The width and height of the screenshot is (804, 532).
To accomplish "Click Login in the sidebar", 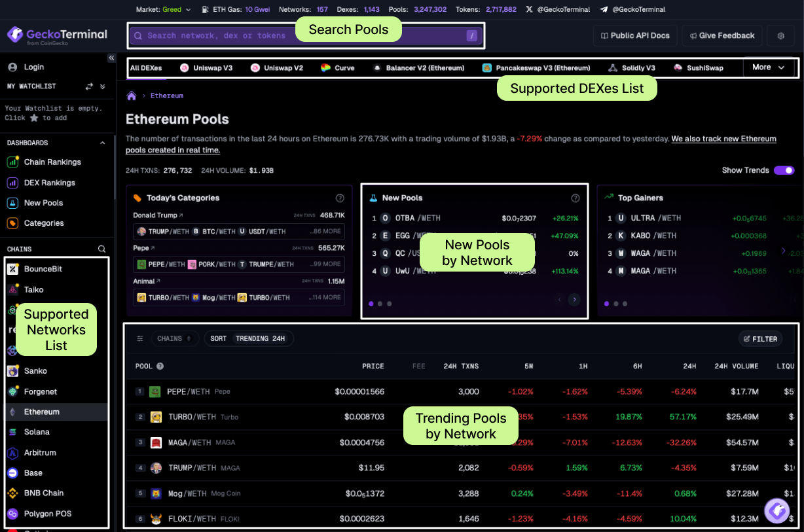I will 26,67.
